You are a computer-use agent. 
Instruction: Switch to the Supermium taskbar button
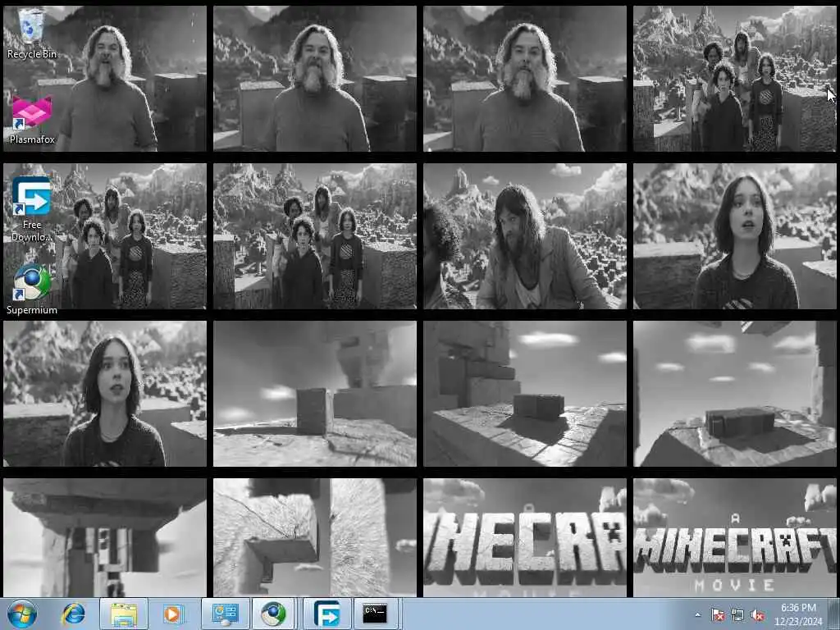274,614
